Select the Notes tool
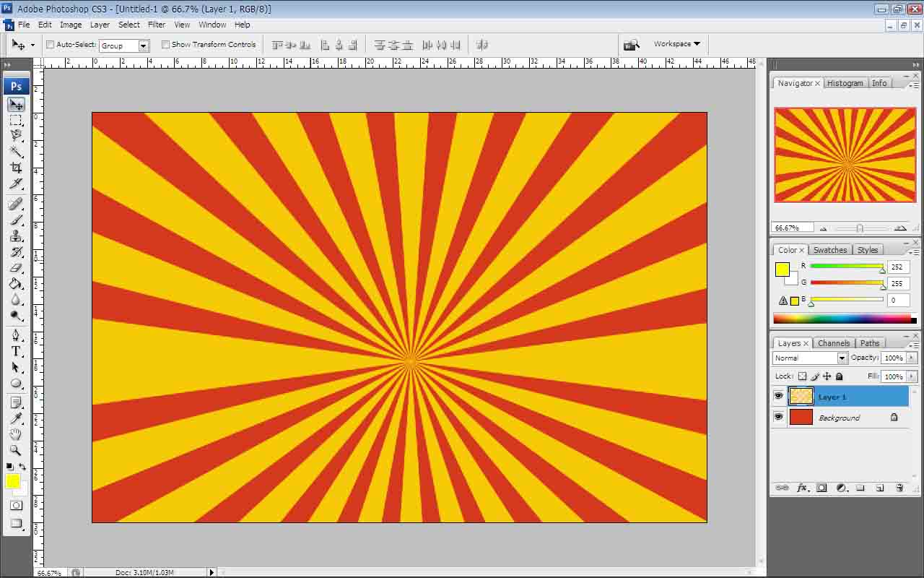 coord(16,403)
